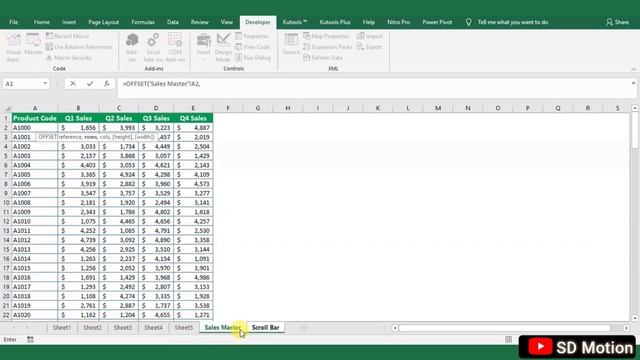The width and height of the screenshot is (640, 360).
Task: Switch to Sheet4 tab
Action: coord(153,327)
